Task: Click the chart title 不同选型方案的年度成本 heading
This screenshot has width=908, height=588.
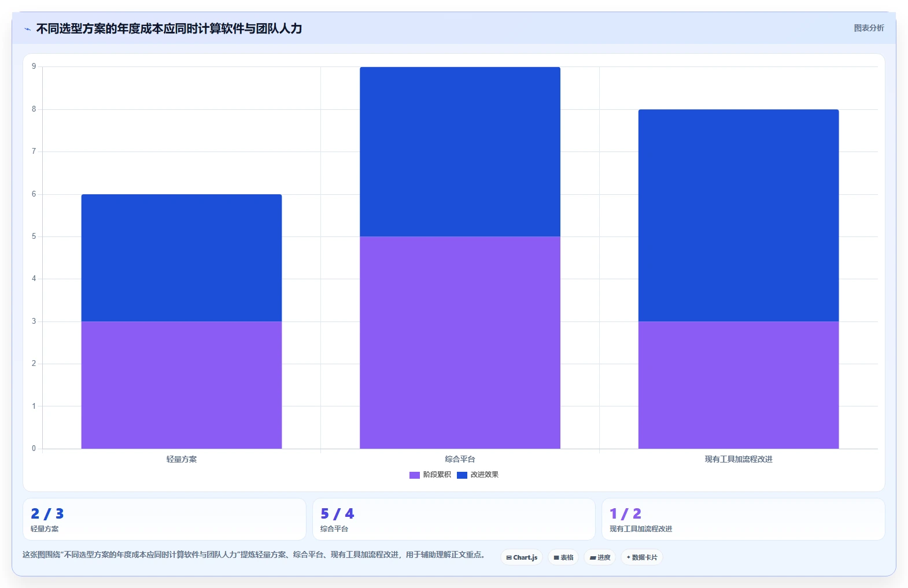Action: [169, 28]
